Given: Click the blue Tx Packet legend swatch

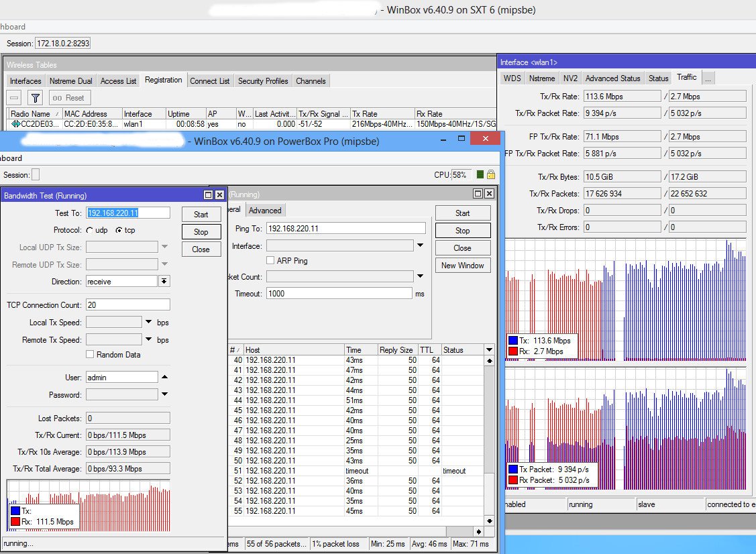Looking at the screenshot, I should click(x=512, y=469).
